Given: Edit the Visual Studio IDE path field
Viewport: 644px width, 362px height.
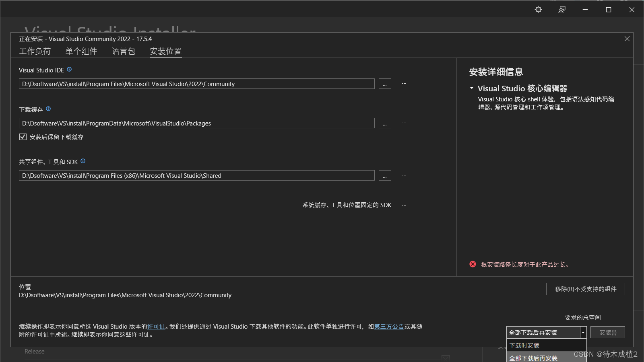Looking at the screenshot, I should coord(197,84).
